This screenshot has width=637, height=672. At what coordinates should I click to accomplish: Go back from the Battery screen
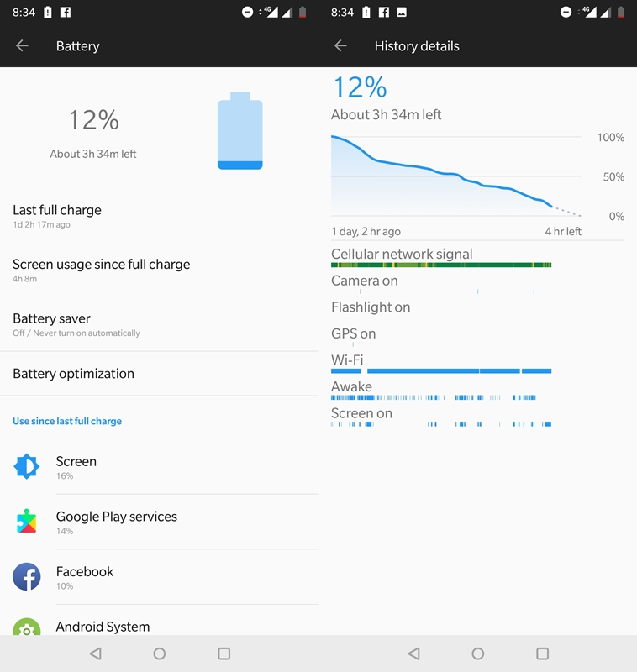point(22,46)
